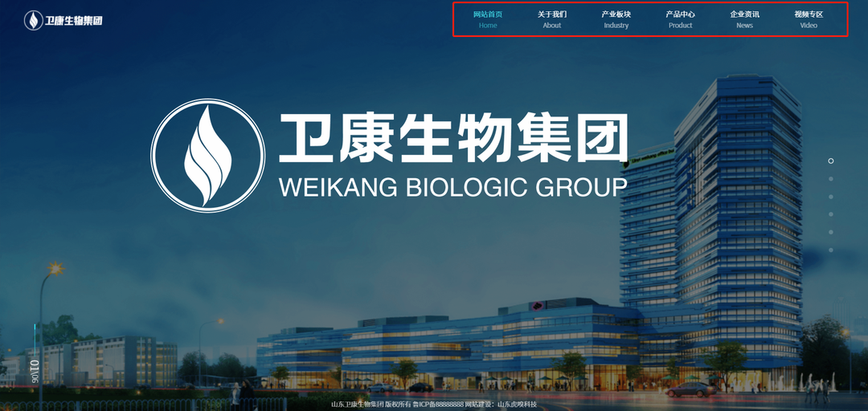Open the 视频专区 Video section
The height and width of the screenshot is (411, 868).
pos(809,19)
